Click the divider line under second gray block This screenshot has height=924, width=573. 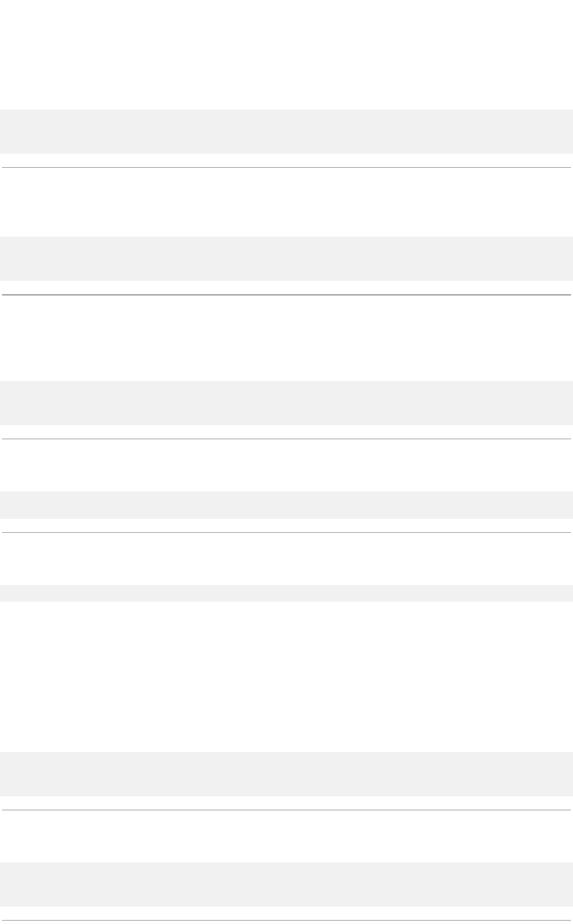click(x=286, y=294)
